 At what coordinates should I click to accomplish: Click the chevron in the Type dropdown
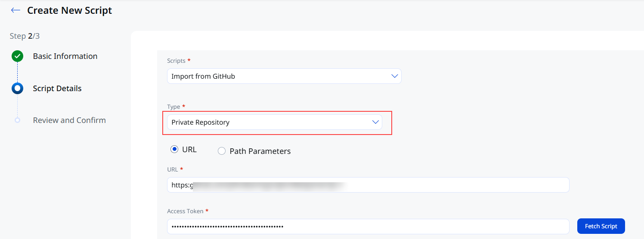coord(375,122)
